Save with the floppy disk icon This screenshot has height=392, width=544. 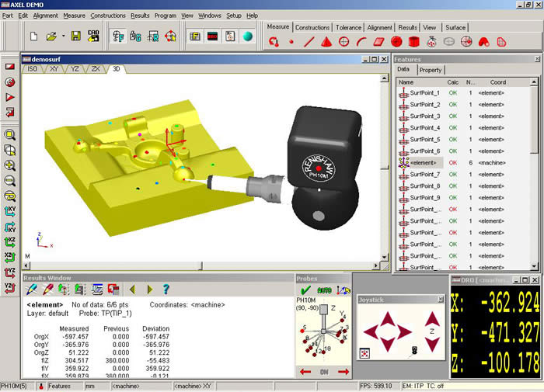tap(76, 36)
